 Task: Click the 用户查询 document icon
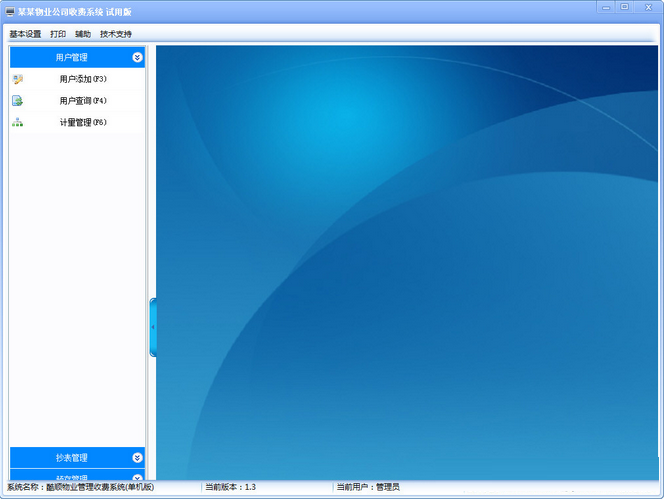17,101
